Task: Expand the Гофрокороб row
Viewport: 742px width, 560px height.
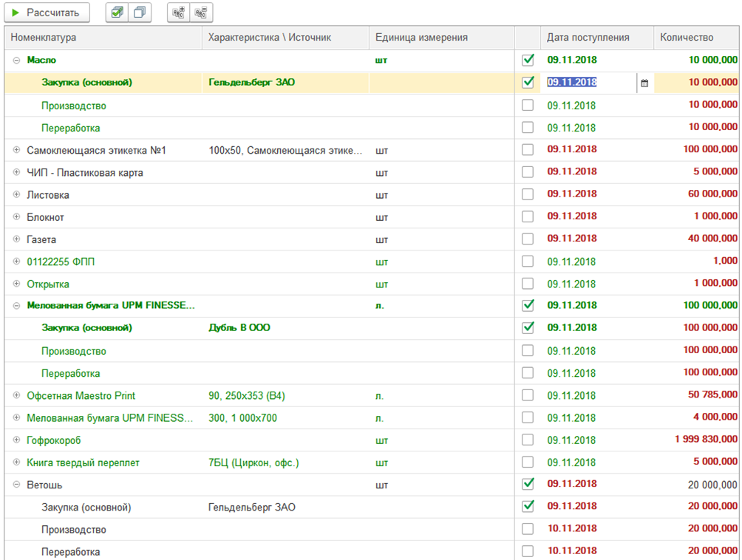Action: tap(16, 440)
